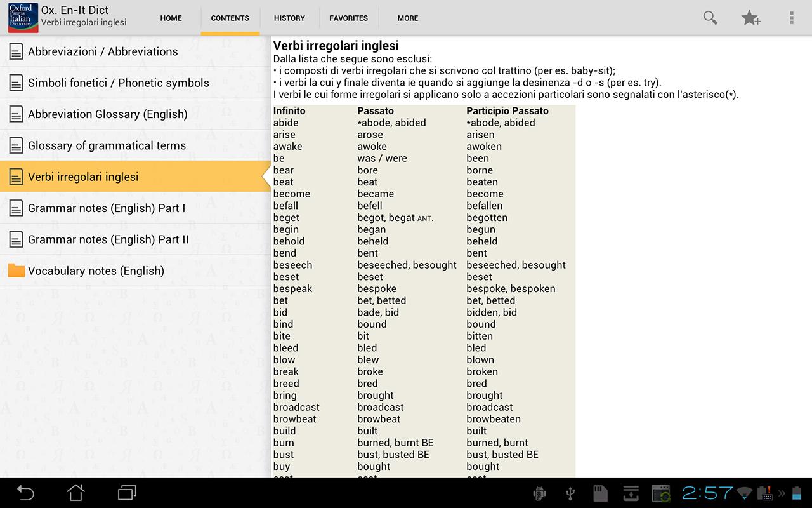Tap 'borne' in Participio Passato column

click(x=480, y=170)
